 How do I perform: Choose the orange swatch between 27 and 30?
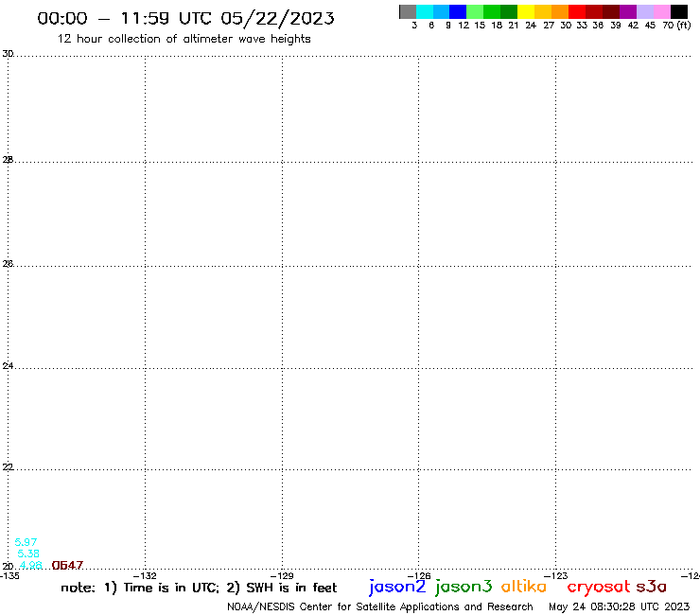[x=560, y=11]
